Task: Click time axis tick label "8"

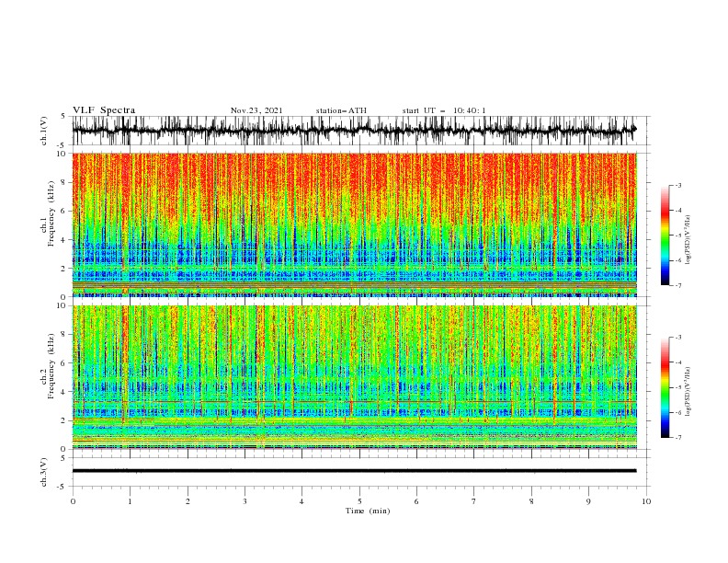Action: tap(531, 501)
